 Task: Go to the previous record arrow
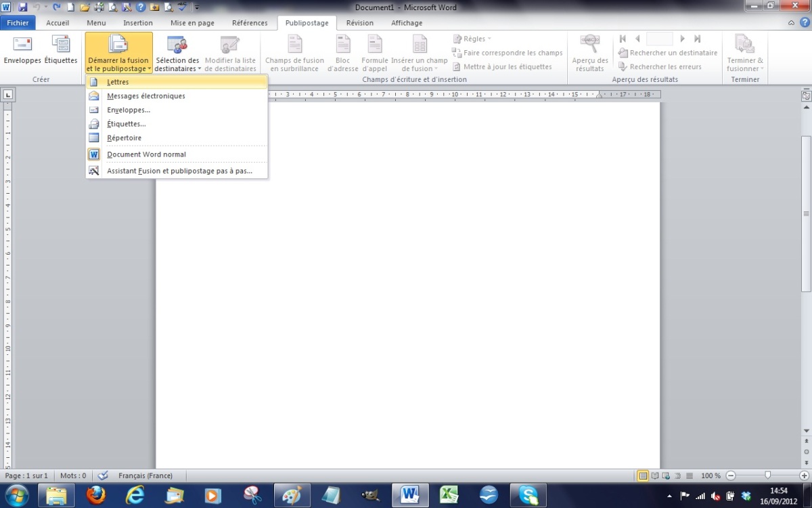pyautogui.click(x=637, y=39)
